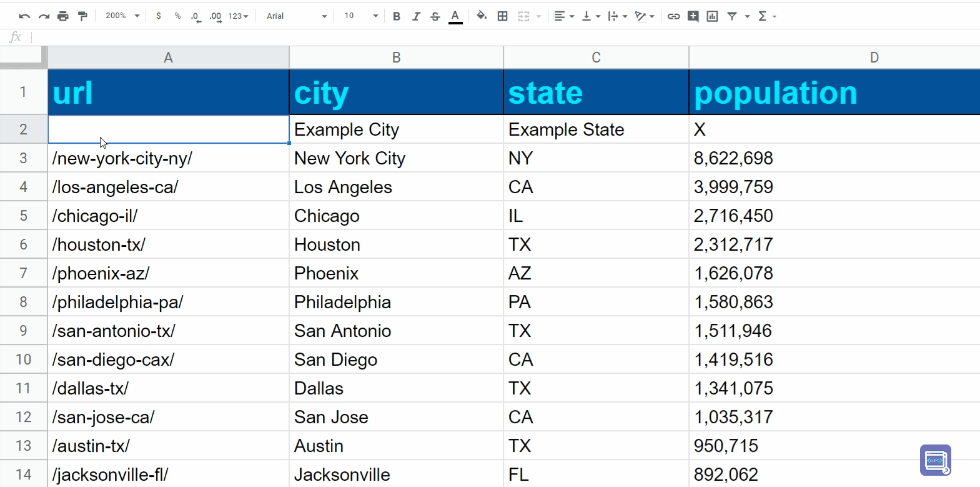Image resolution: width=980 pixels, height=487 pixels.
Task: Select row 5 header
Action: tap(23, 216)
